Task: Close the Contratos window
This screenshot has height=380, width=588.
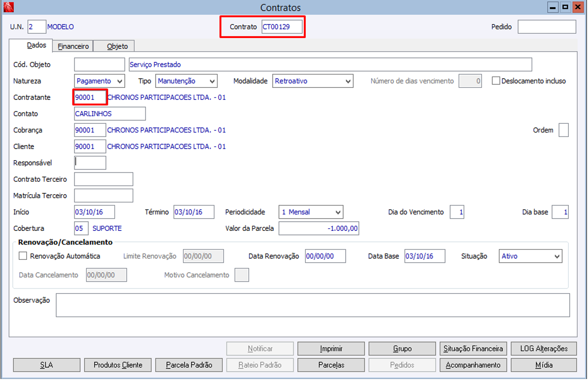Action: tap(578, 7)
